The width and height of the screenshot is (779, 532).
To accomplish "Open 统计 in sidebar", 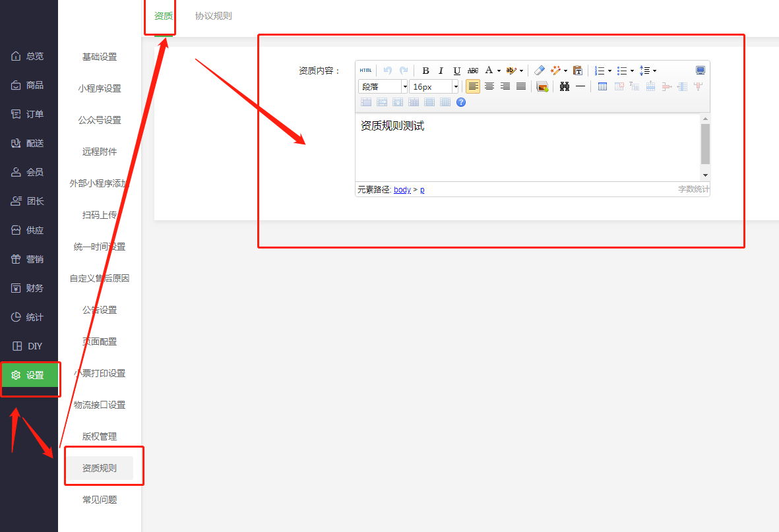I will click(29, 317).
